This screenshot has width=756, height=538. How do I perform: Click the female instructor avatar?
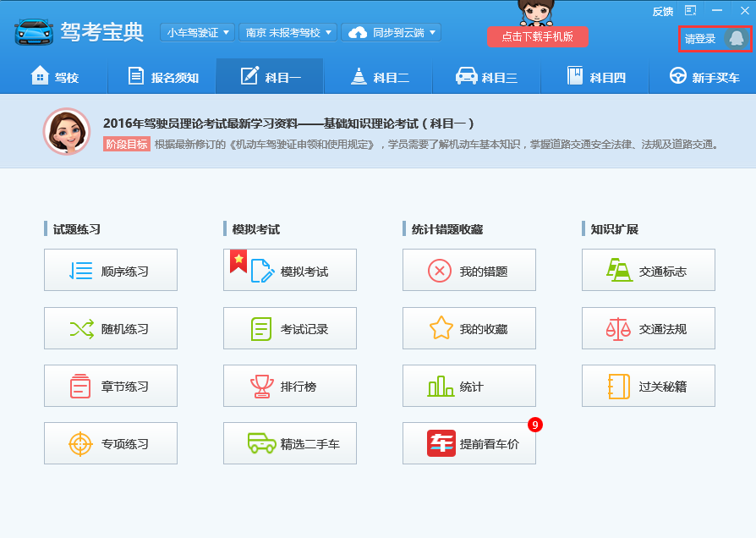(67, 131)
